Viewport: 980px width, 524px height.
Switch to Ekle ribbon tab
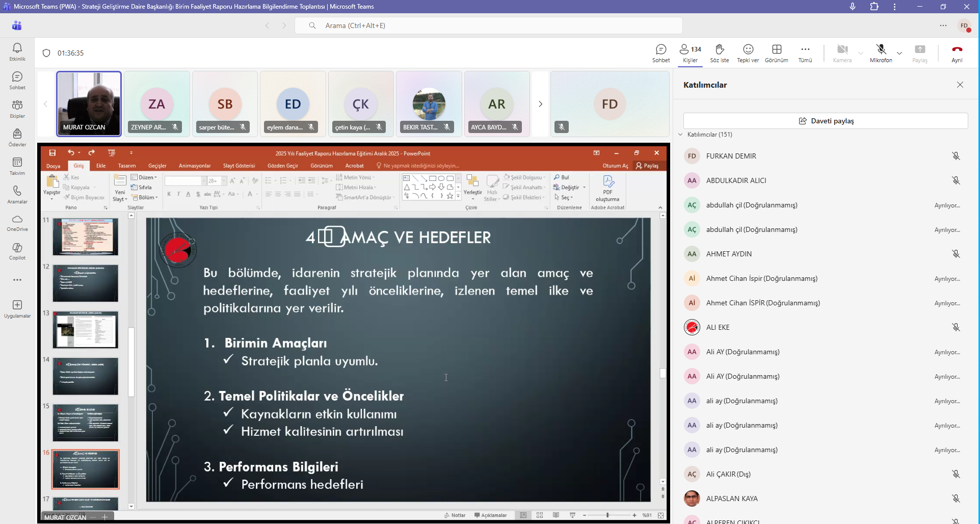[101, 166]
